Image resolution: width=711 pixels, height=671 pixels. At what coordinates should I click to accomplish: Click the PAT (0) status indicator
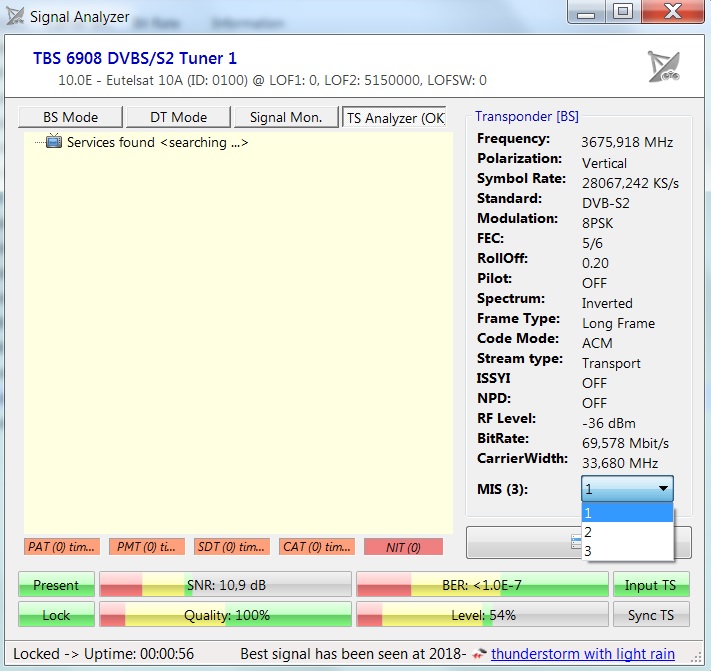62,546
